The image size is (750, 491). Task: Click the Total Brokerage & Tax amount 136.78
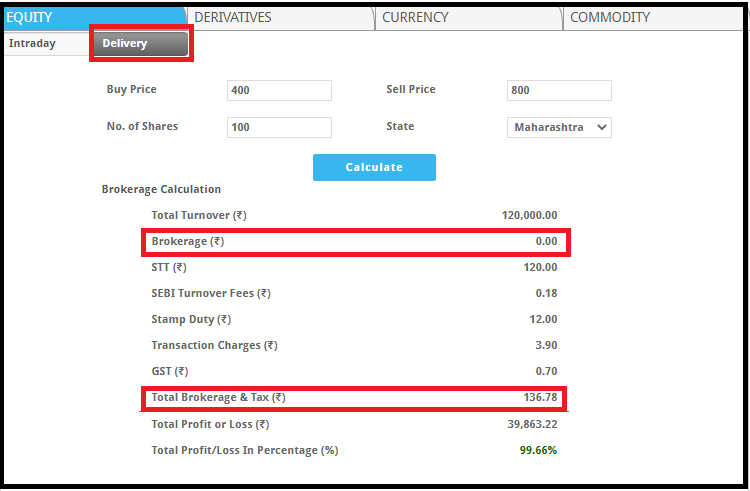(540, 398)
